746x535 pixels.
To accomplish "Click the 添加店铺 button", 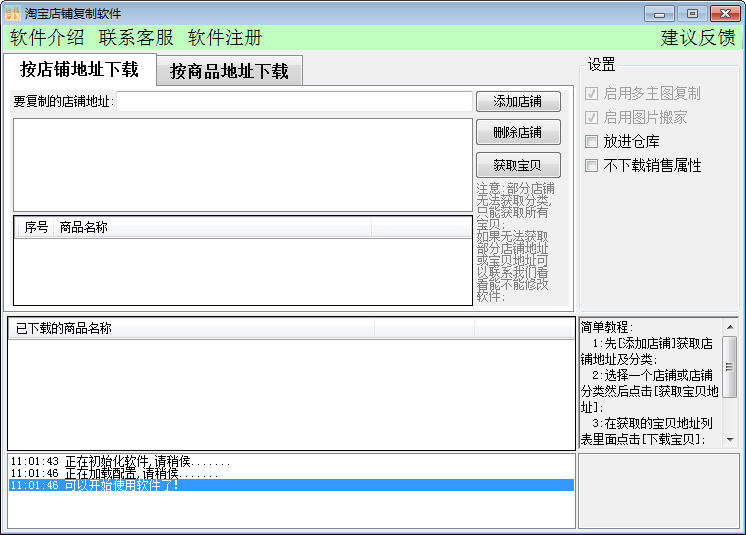I will pyautogui.click(x=518, y=101).
